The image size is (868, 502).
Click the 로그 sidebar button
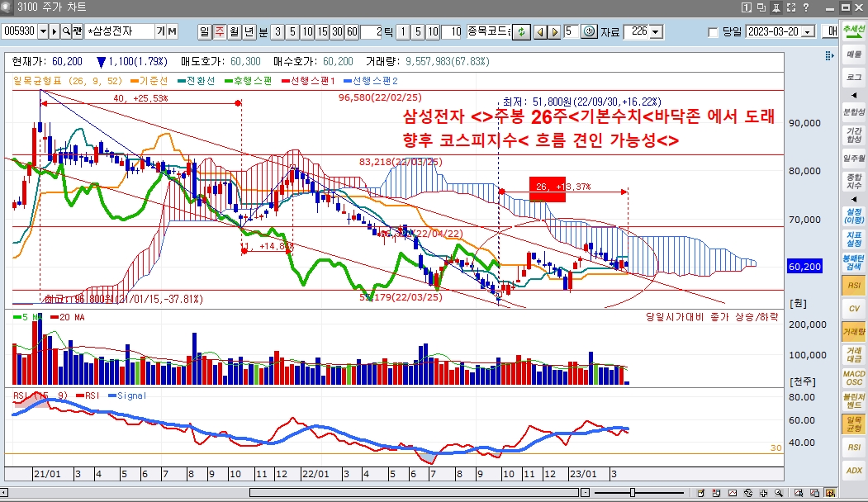(x=854, y=77)
